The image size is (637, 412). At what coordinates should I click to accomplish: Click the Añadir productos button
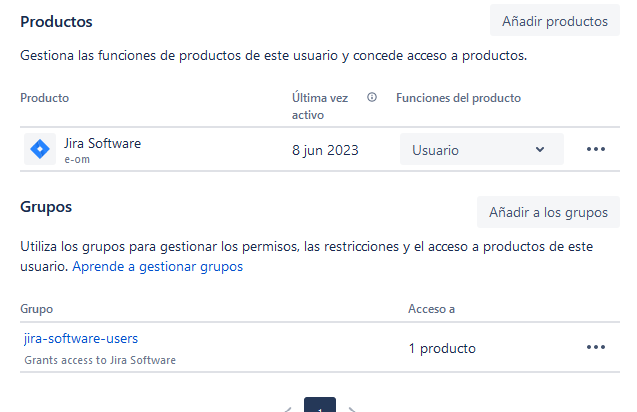pyautogui.click(x=555, y=21)
